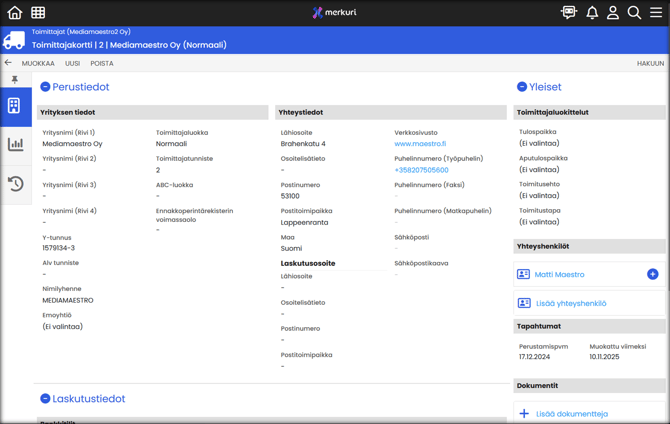Image resolution: width=670 pixels, height=424 pixels.
Task: Click the home icon in top bar
Action: tap(14, 13)
